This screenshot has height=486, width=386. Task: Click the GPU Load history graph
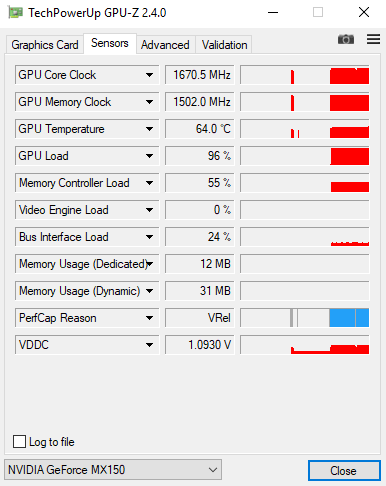(305, 156)
